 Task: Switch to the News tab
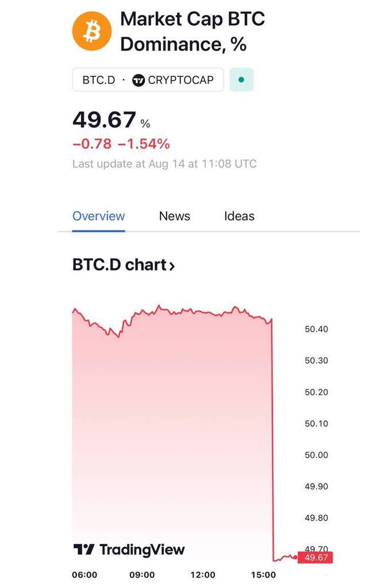coord(174,216)
